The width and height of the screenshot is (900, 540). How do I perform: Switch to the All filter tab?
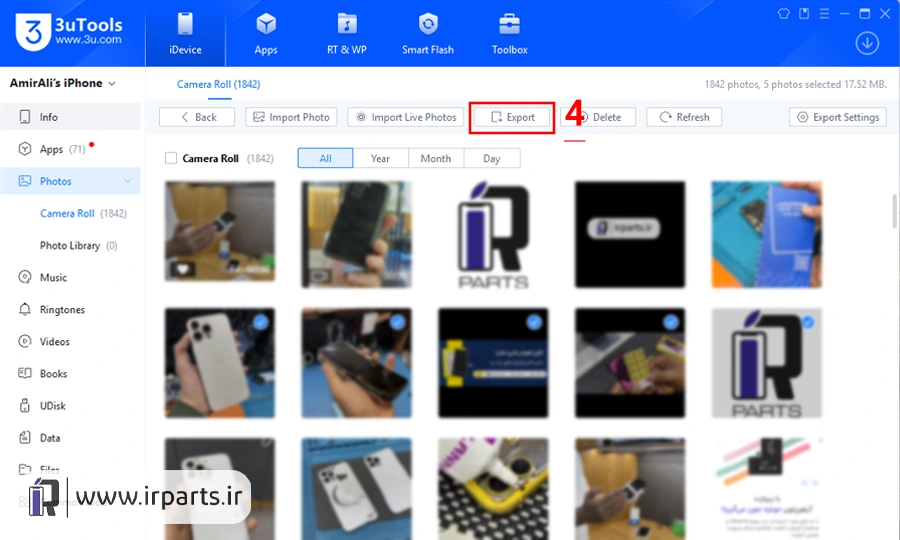(325, 158)
